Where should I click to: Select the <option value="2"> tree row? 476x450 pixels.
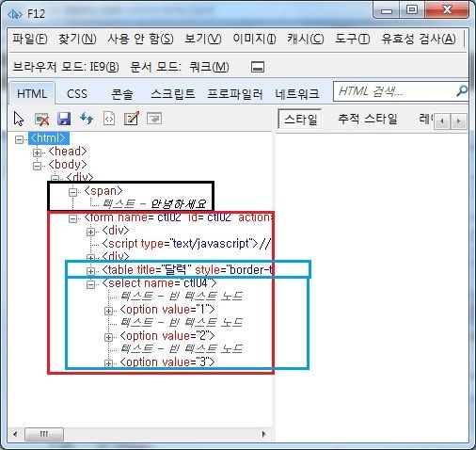tap(167, 336)
